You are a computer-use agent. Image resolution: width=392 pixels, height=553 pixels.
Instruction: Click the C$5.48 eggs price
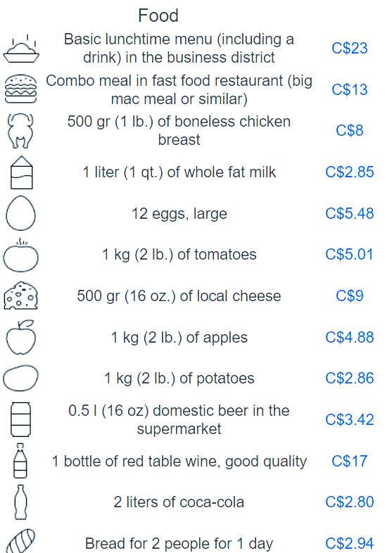(349, 213)
